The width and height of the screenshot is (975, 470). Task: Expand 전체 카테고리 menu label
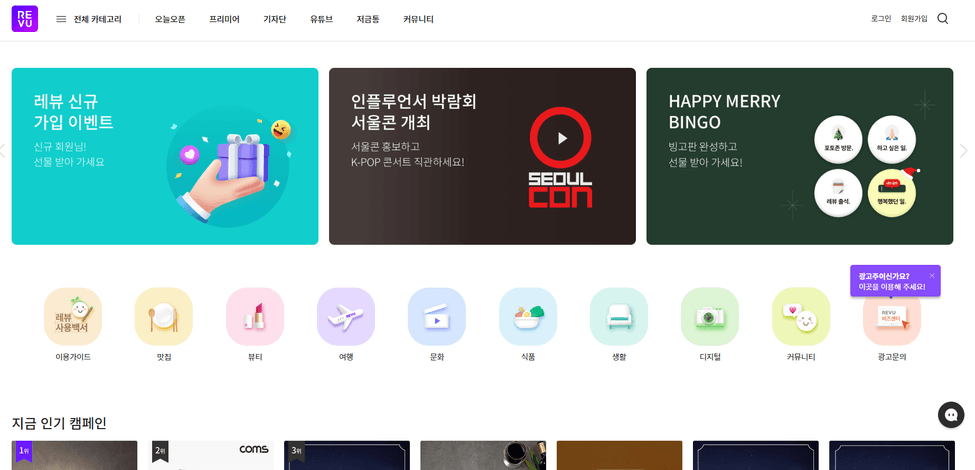(98, 19)
